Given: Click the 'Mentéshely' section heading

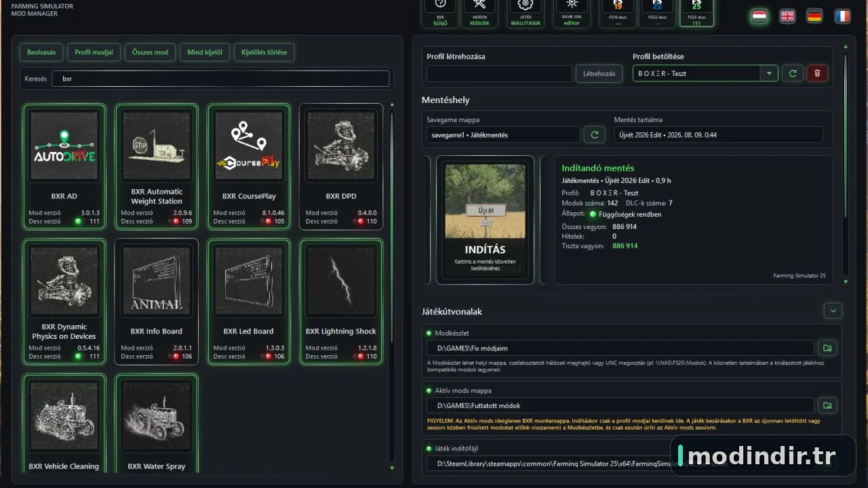Looking at the screenshot, I should click(446, 100).
